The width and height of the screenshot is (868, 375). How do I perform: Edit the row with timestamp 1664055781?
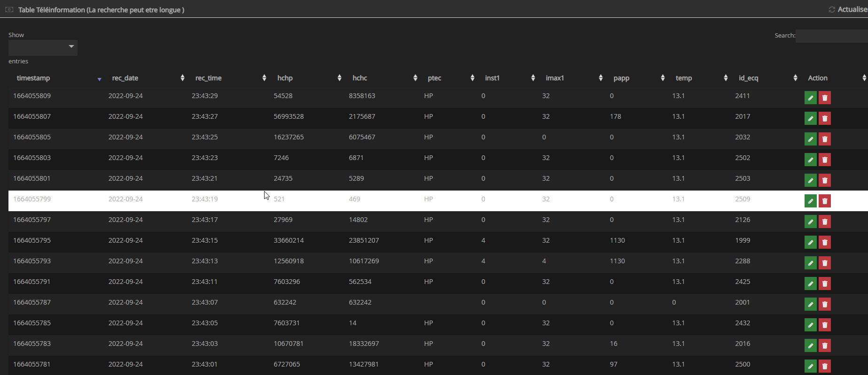(x=810, y=366)
